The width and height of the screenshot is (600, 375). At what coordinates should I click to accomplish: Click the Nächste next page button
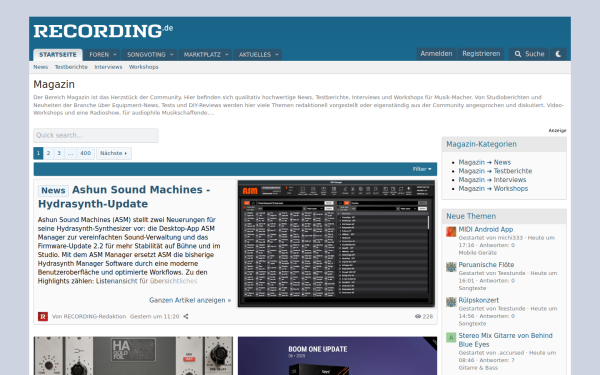114,153
